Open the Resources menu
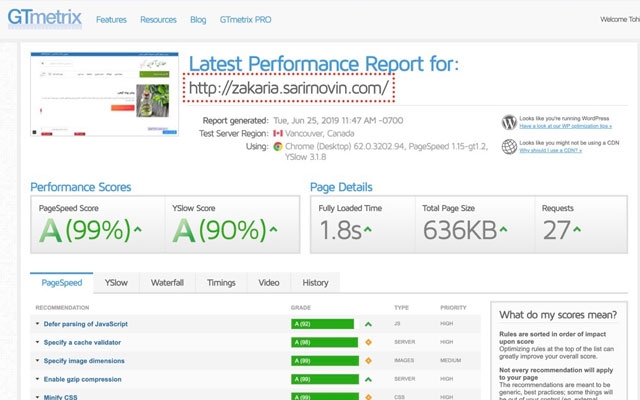The image size is (640, 400). point(158,20)
